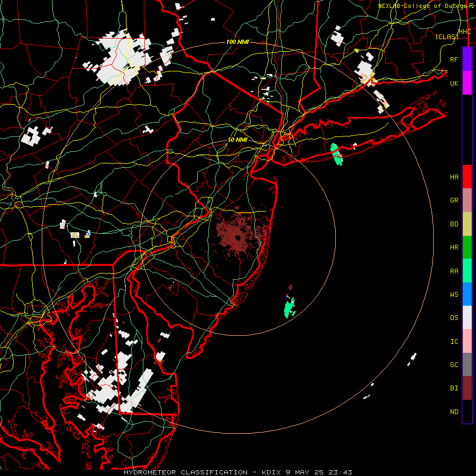This screenshot has height=476, width=476.
Task: Click the WS legend label
Action: 454,294
